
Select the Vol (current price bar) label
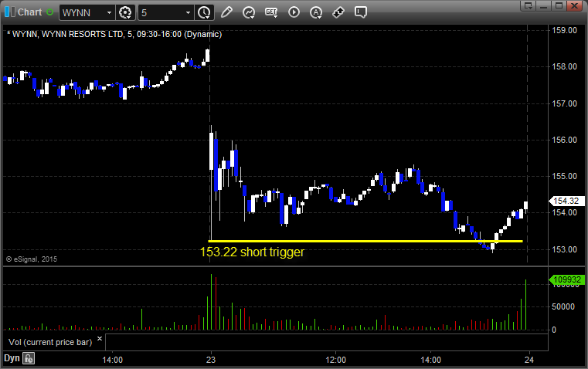(50, 342)
